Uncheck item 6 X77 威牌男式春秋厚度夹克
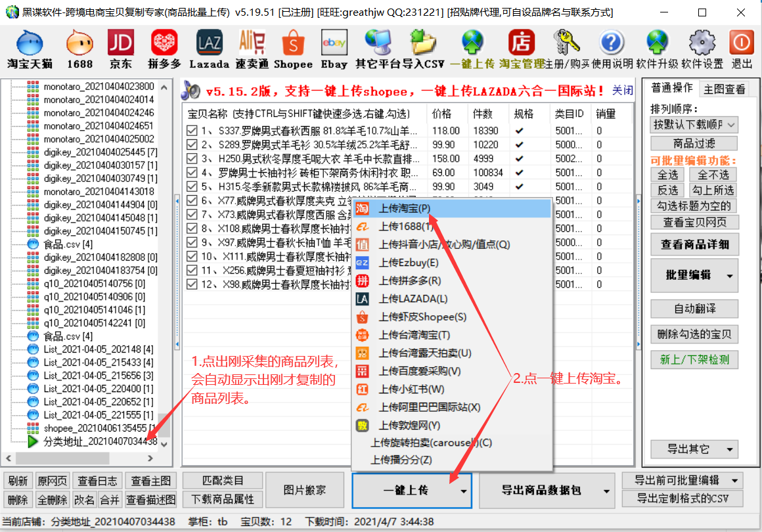The image size is (762, 532). (192, 201)
